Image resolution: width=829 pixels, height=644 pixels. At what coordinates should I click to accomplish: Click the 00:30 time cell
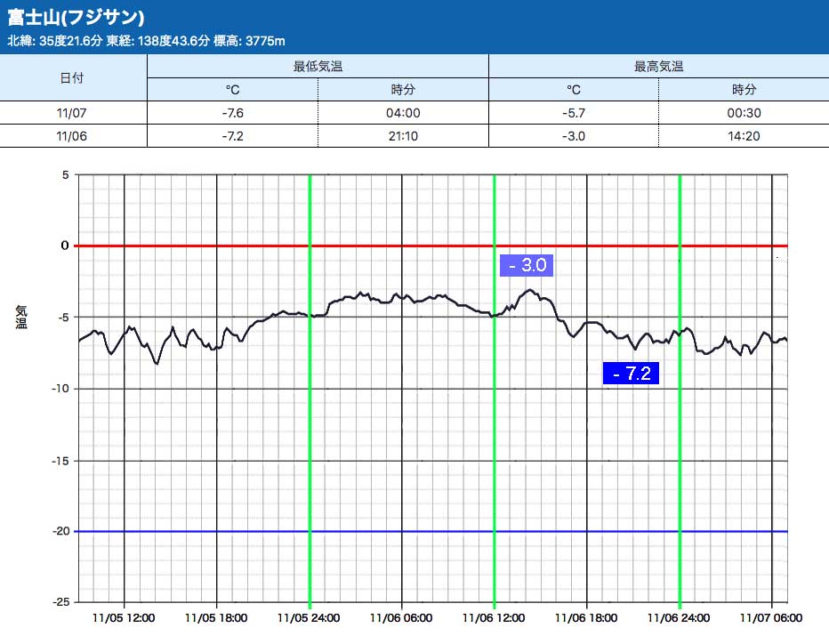tap(744, 113)
